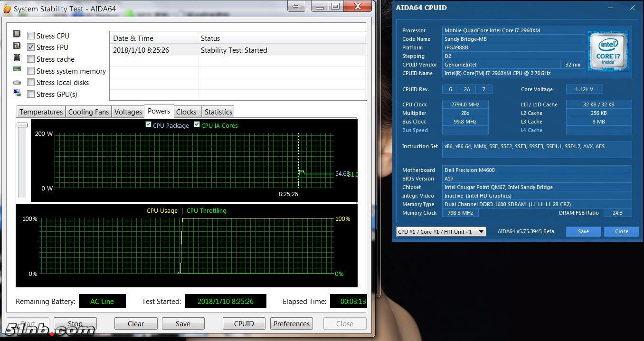Click the Status column header

coord(282,38)
